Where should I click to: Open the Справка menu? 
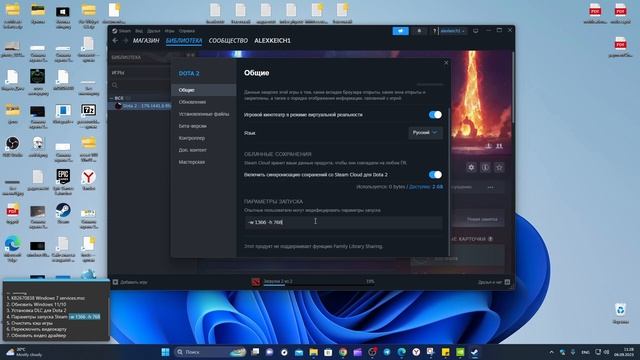187,31
